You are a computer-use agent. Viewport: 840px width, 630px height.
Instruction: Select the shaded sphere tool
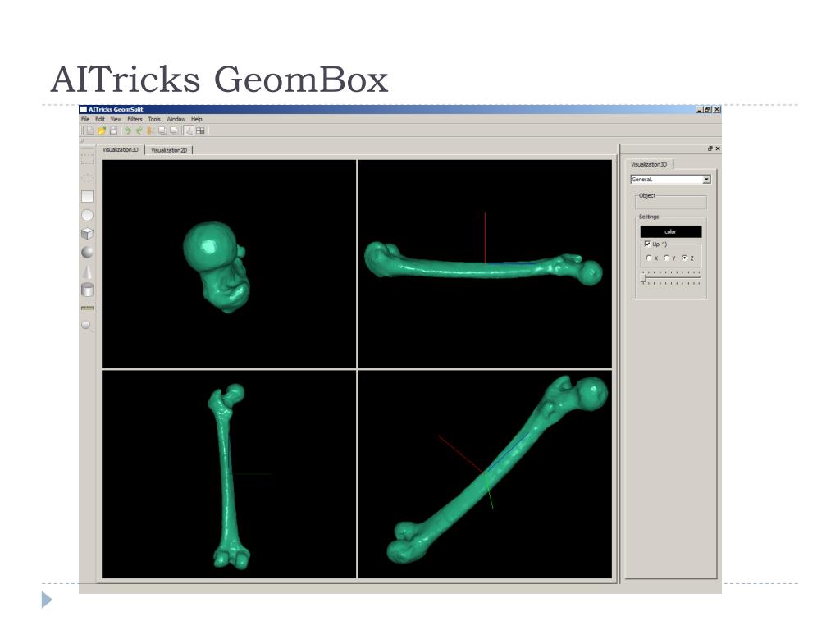[x=87, y=252]
